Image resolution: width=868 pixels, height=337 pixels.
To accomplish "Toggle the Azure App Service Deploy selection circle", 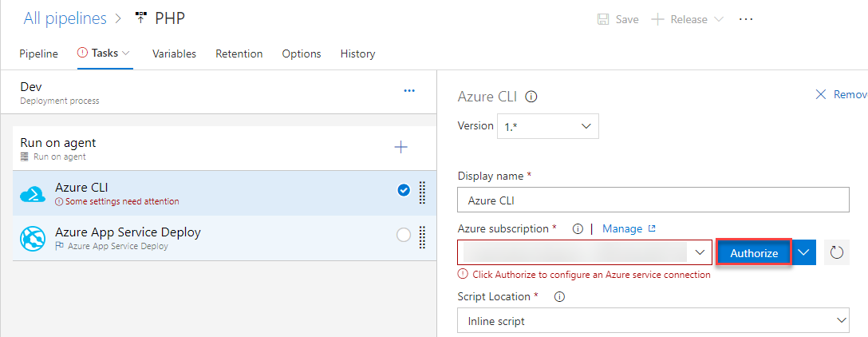I will (404, 235).
